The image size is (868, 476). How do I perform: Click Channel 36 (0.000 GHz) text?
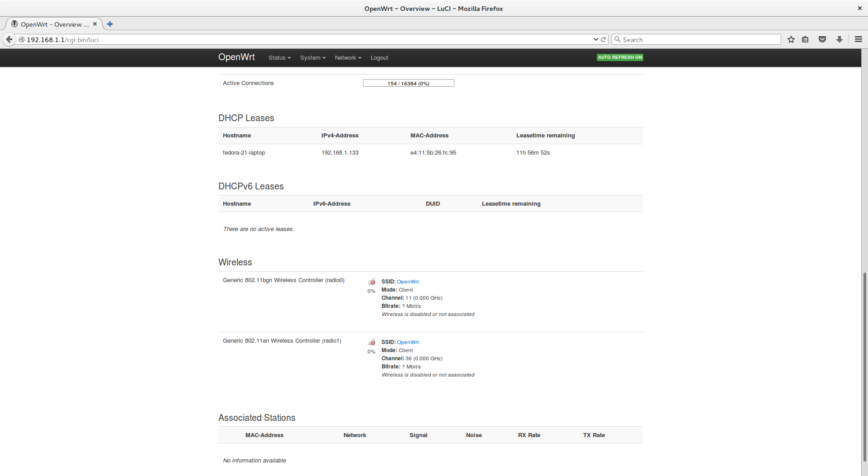point(412,358)
